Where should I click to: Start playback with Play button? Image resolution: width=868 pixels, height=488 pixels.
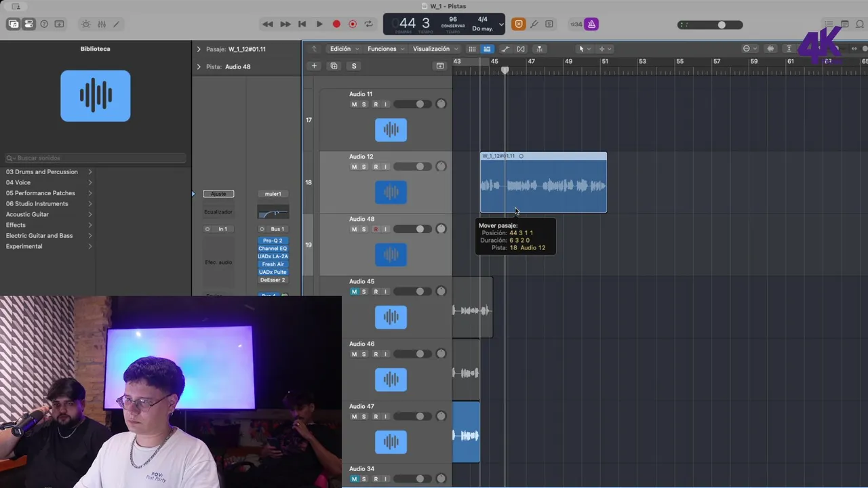[319, 24]
